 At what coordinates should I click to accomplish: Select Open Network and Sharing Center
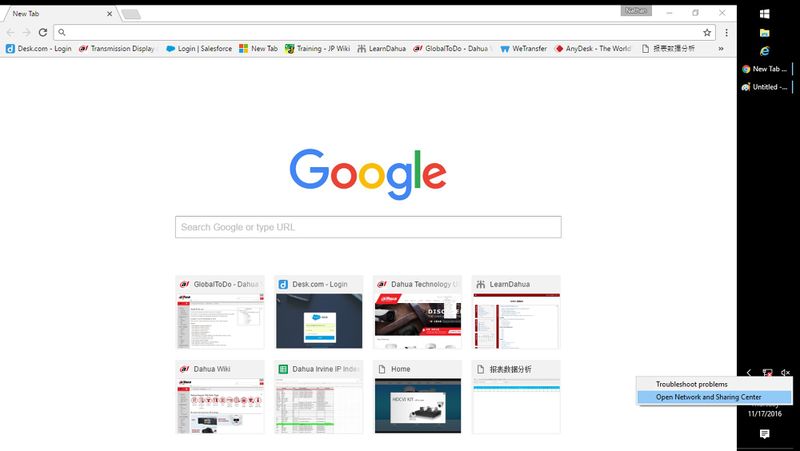714,397
